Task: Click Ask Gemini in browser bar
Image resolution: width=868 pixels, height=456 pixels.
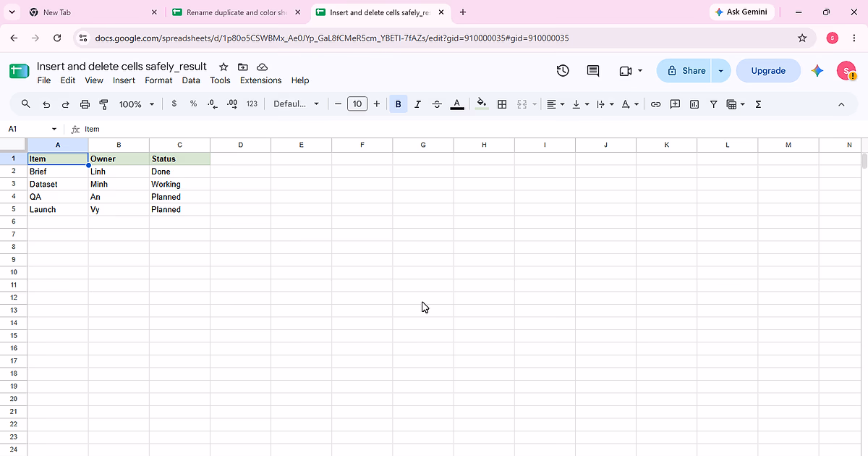Action: coord(743,12)
